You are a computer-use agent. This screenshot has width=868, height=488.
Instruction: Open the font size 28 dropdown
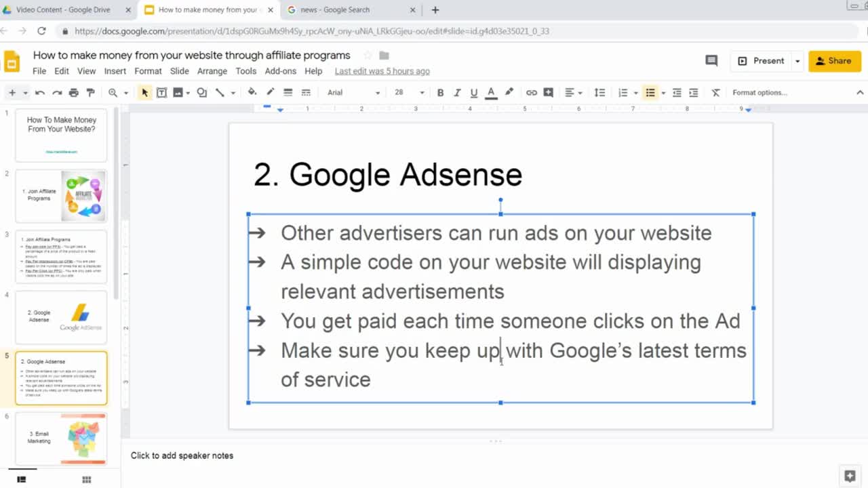409,93
